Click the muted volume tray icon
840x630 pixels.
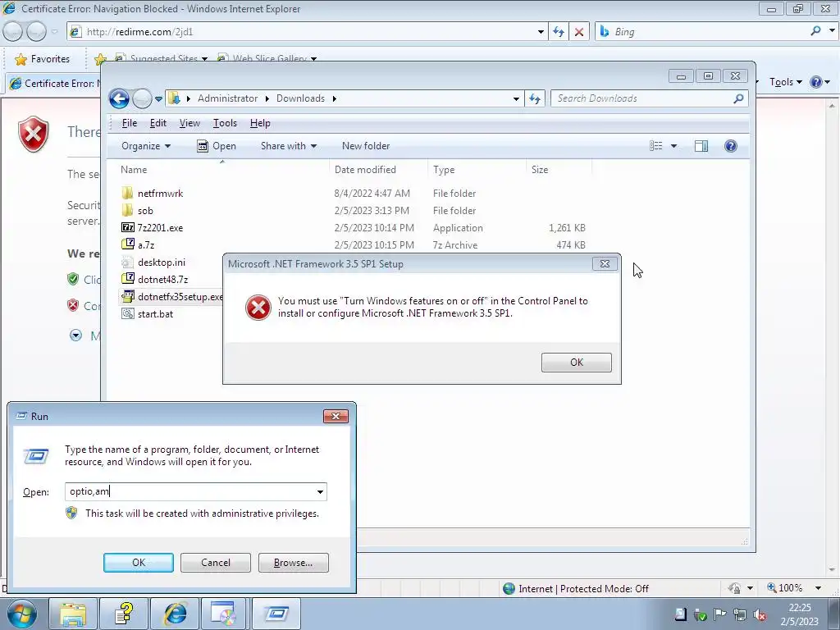coord(759,614)
